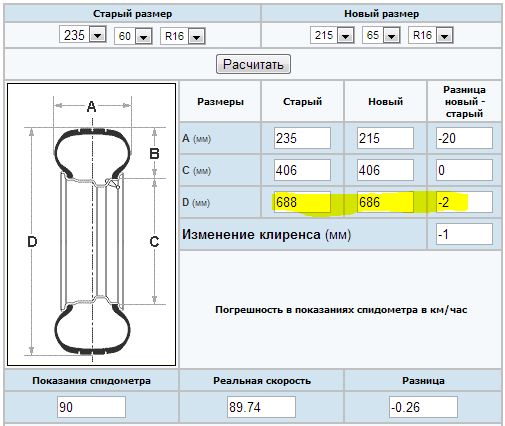Select the old A width field with 235
Viewport: 505px width, 426px height.
[x=302, y=138]
